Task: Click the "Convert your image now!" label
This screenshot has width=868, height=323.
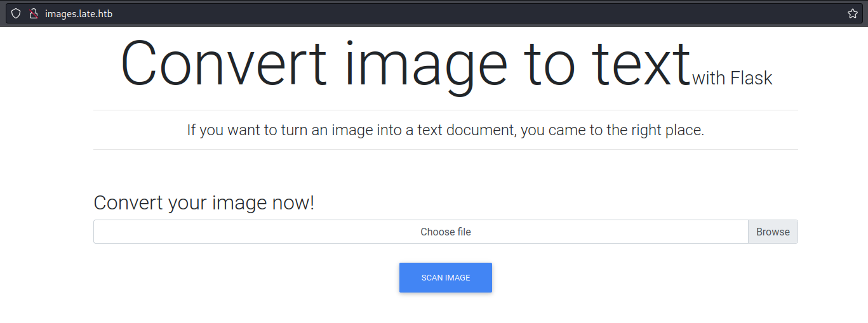Action: point(204,203)
